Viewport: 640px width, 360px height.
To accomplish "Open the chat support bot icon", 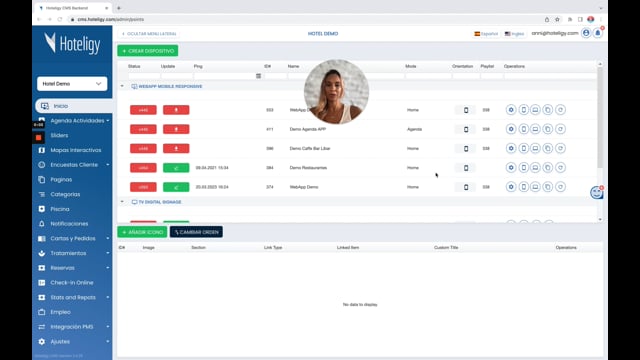I will coord(597,192).
